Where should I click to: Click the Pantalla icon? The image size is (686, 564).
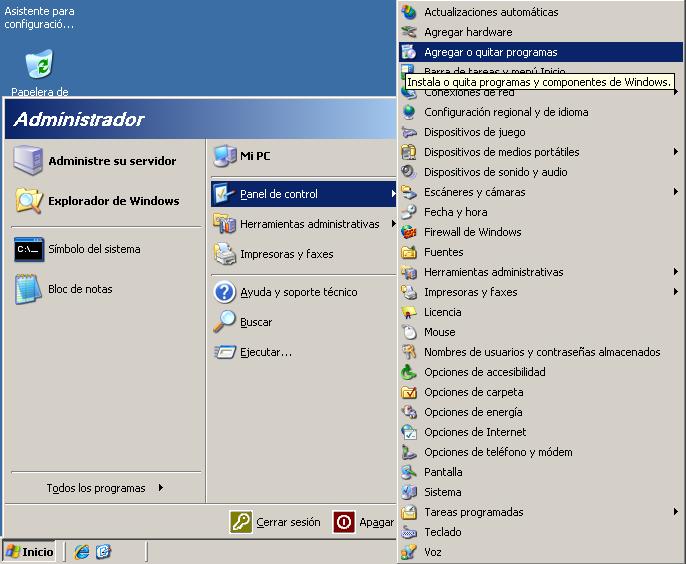pos(409,472)
